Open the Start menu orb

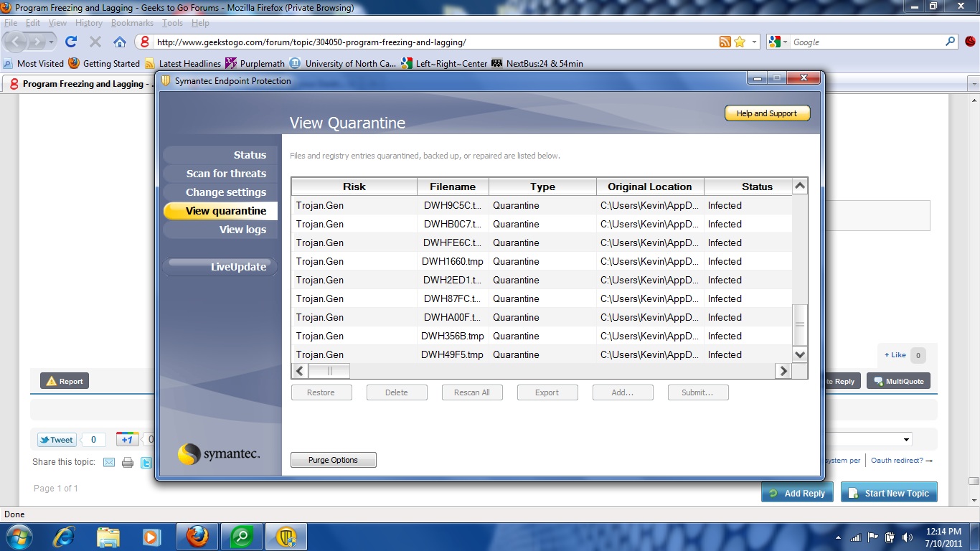[18, 537]
